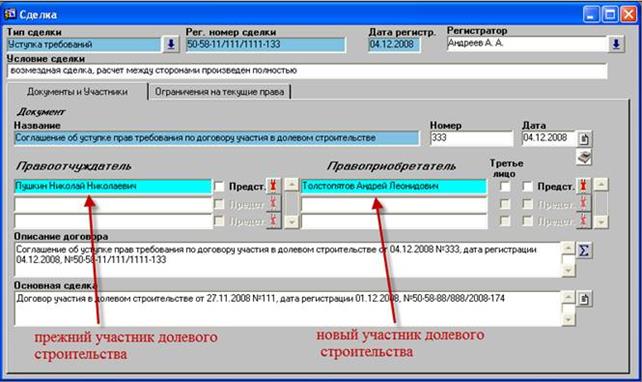Screen dimensions: 642x382
Task: Switch to Документы и Участники tab
Action: click(x=77, y=92)
